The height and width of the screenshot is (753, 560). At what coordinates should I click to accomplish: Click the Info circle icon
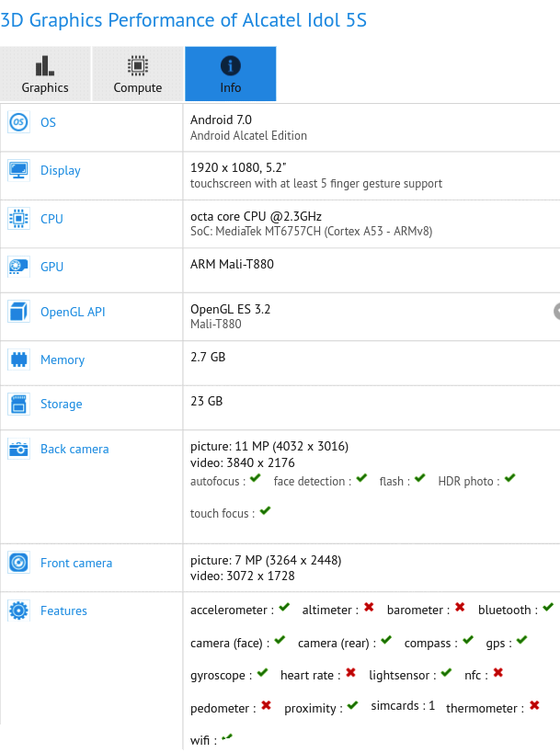pyautogui.click(x=231, y=66)
